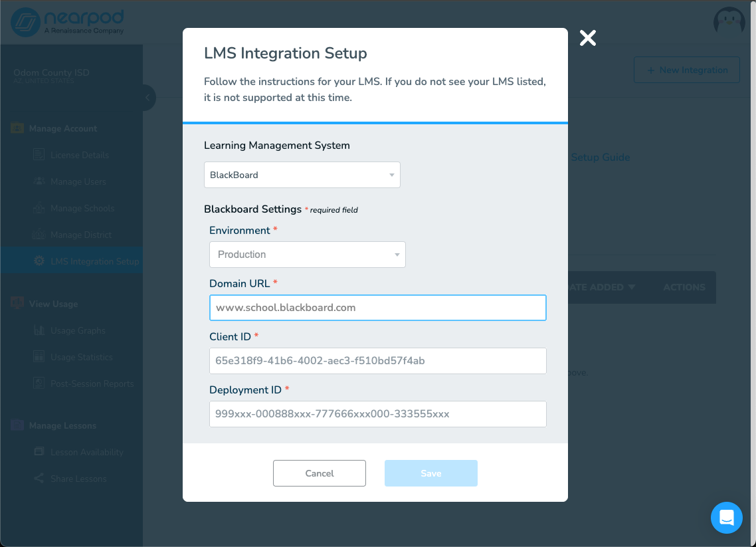Screen dimensions: 756x547
Task: Click the Manage District icon
Action: pyautogui.click(x=39, y=234)
